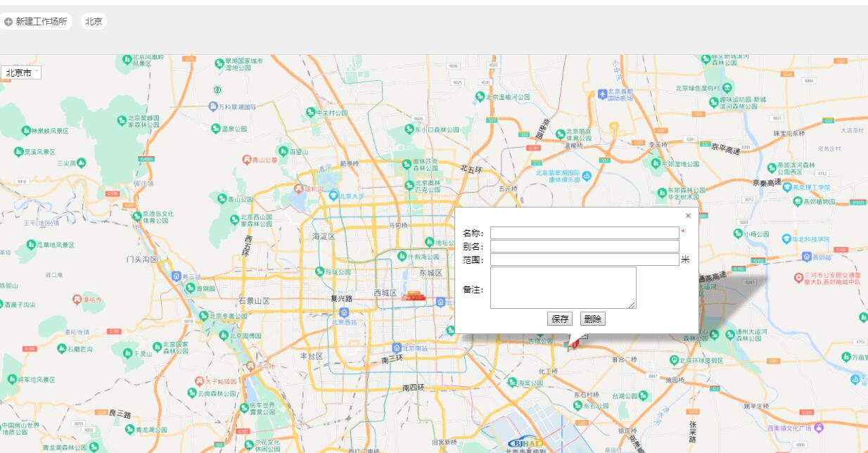Open the 北京市 city dropdown
Viewport: 868px width, 453px height.
[21, 72]
